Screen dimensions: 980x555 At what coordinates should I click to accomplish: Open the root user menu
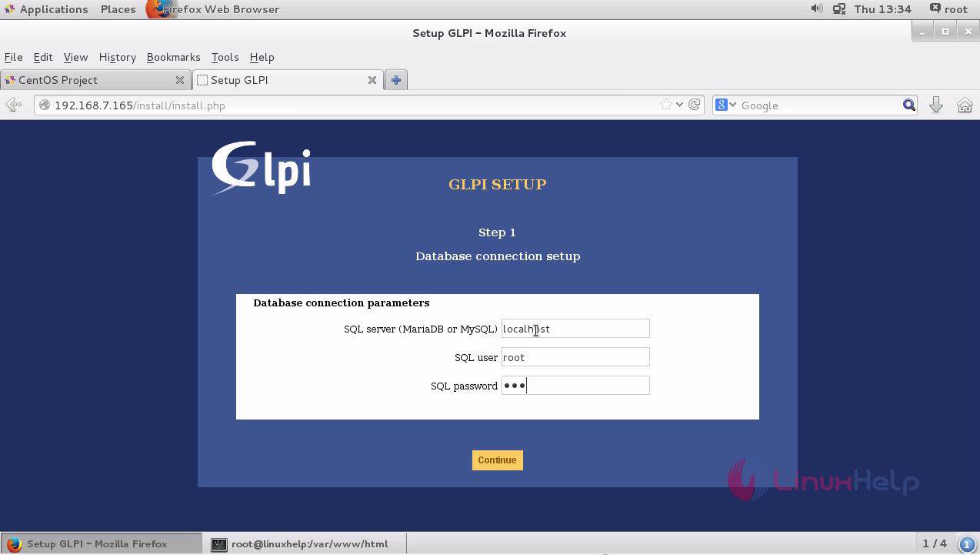[x=948, y=9]
